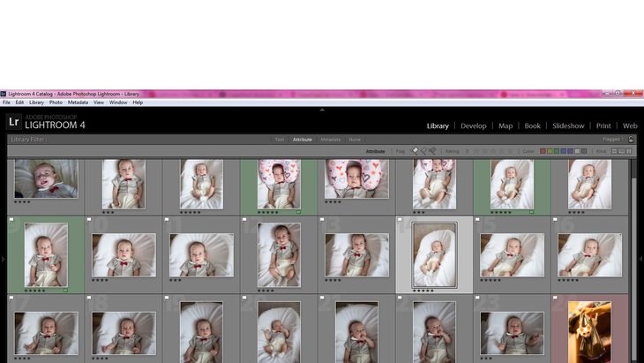The height and width of the screenshot is (363, 644).
Task: Set rating filter to five stars
Action: [x=513, y=151]
